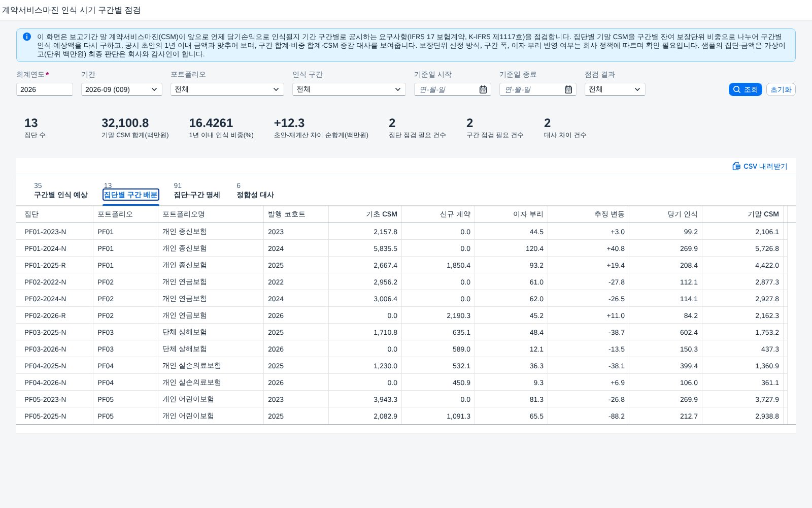
Task: Click the 기말 CSM value 5,726.8
Action: point(767,248)
